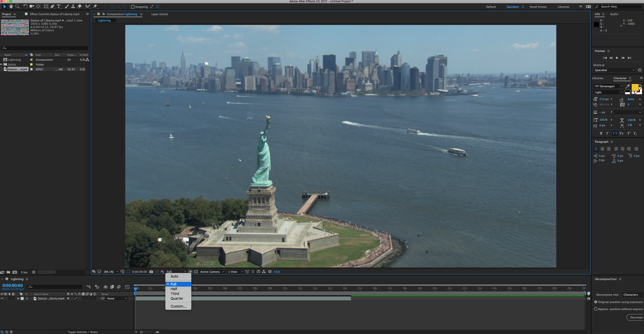644x334 pixels.
Task: Select the Pan Behind anchor point tool
Action: (x=38, y=7)
